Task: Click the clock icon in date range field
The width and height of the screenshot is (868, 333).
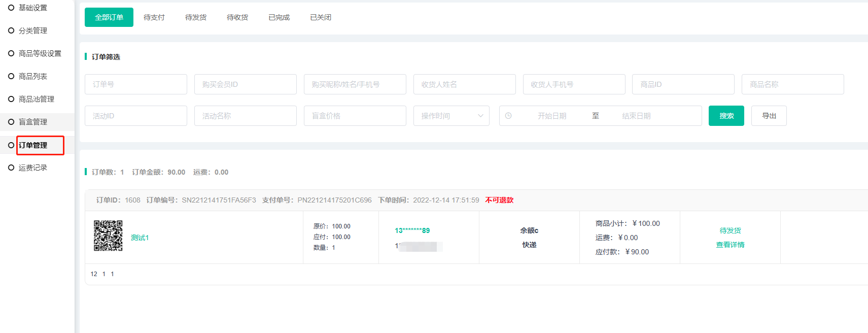Action: [x=508, y=116]
